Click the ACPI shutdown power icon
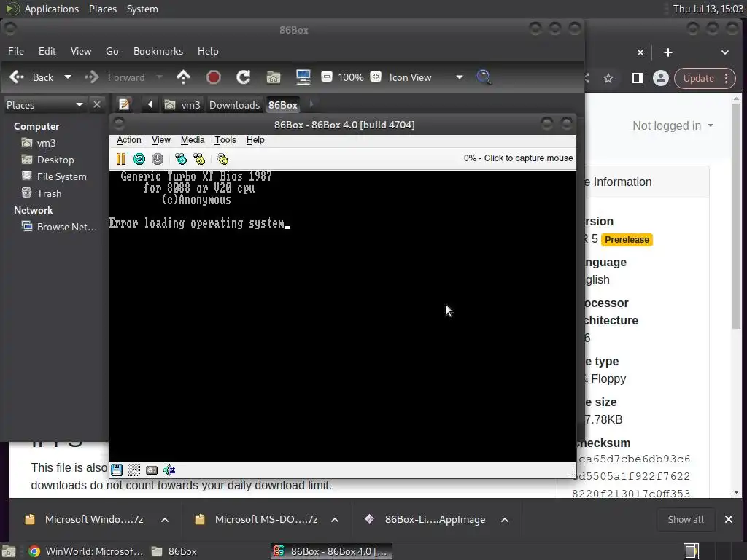 (x=158, y=158)
